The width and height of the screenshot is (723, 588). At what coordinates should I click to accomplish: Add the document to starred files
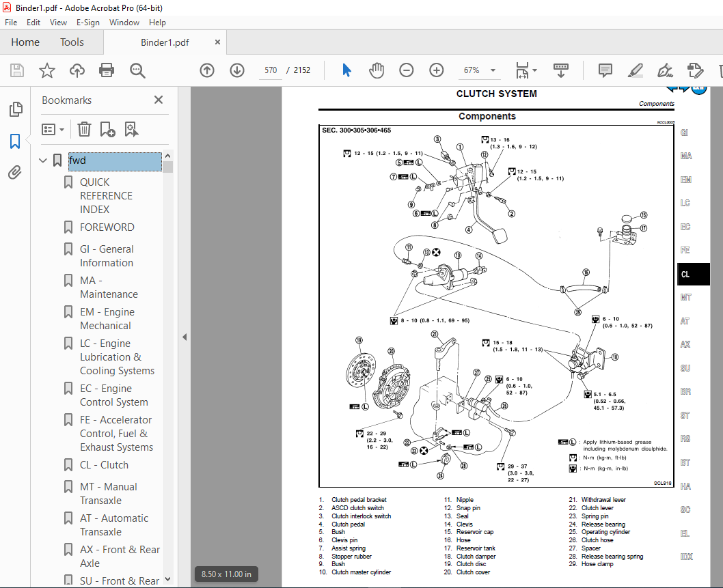pyautogui.click(x=46, y=70)
